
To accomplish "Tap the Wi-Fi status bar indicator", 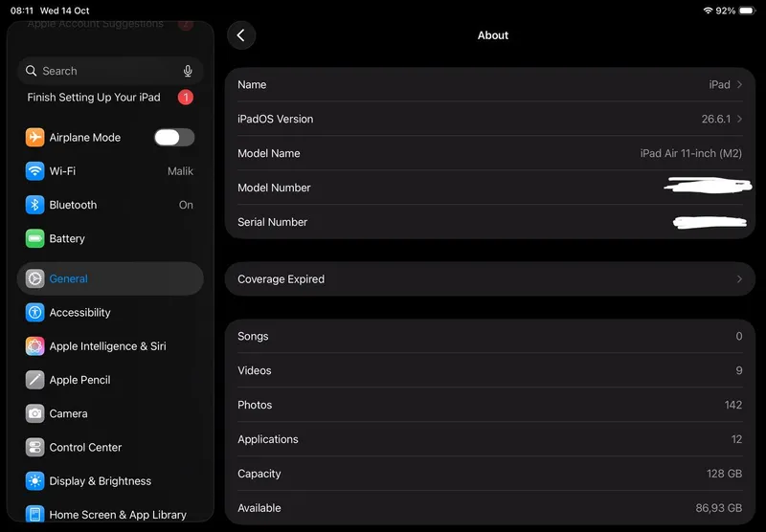I will click(x=708, y=11).
